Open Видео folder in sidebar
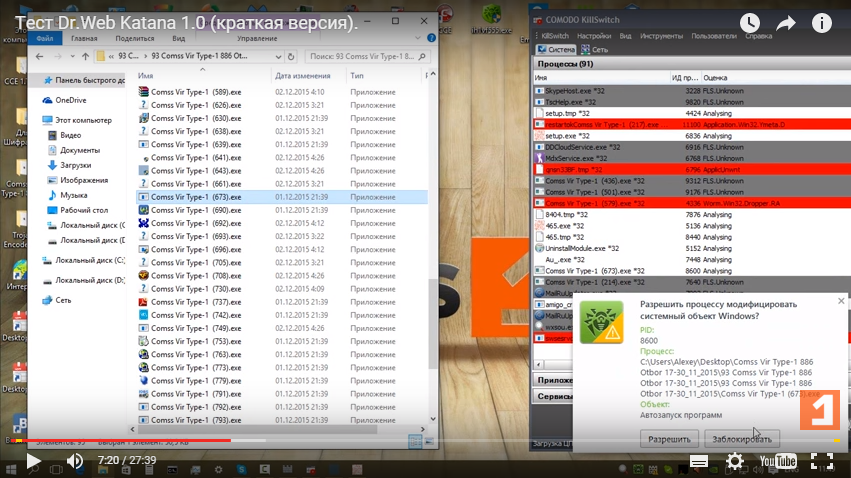The width and height of the screenshot is (851, 478). point(65,135)
